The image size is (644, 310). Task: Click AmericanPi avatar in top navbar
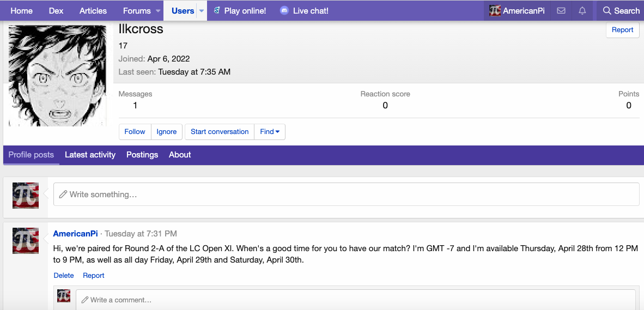(x=495, y=11)
